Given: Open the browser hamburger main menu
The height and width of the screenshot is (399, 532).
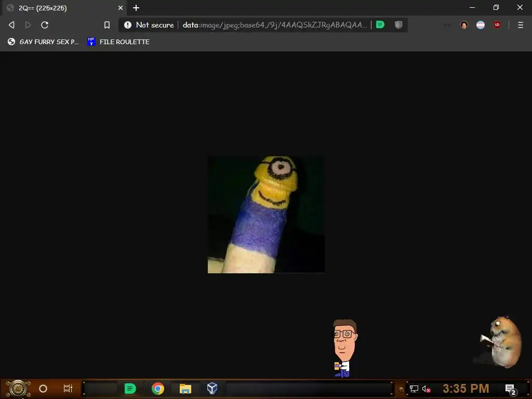Looking at the screenshot, I should tap(521, 25).
